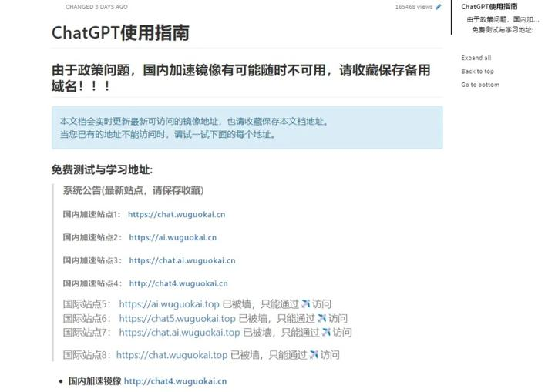Open link https://chat.ai.wuguokai.cn
The width and height of the screenshot is (555, 392).
[182, 260]
